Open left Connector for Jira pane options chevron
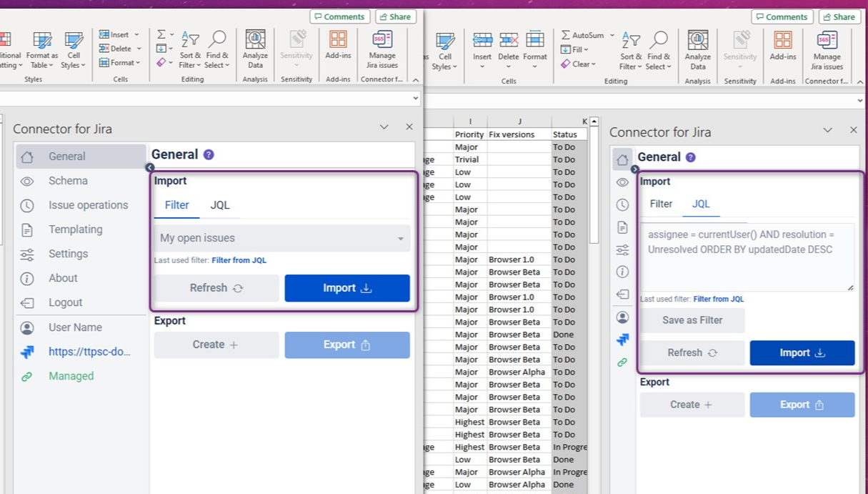868x494 pixels. pyautogui.click(x=384, y=127)
